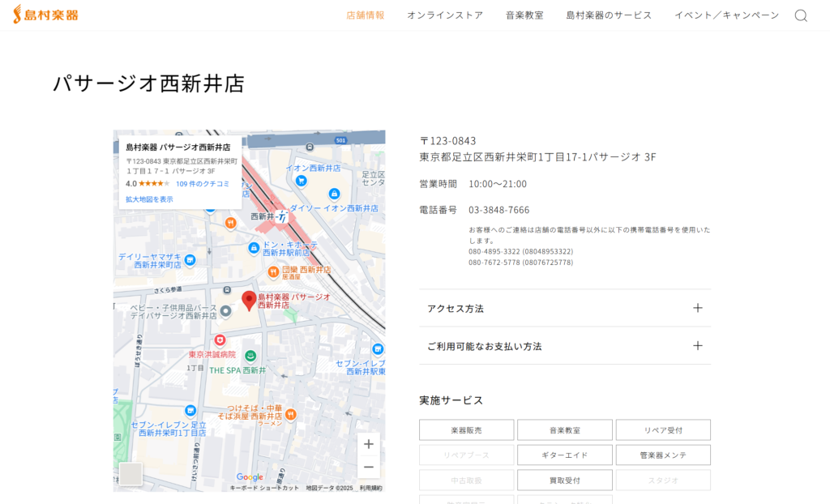Click the 西新井 station icon on map
830x504 pixels.
coord(282,216)
